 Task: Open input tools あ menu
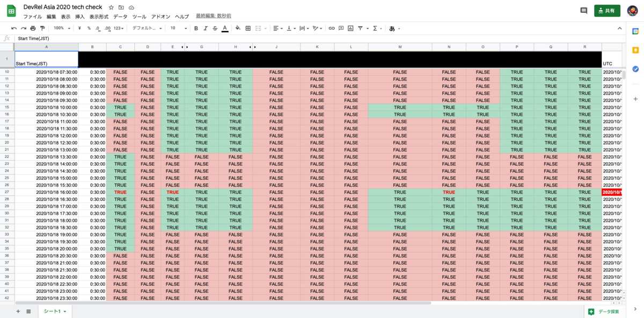394,28
